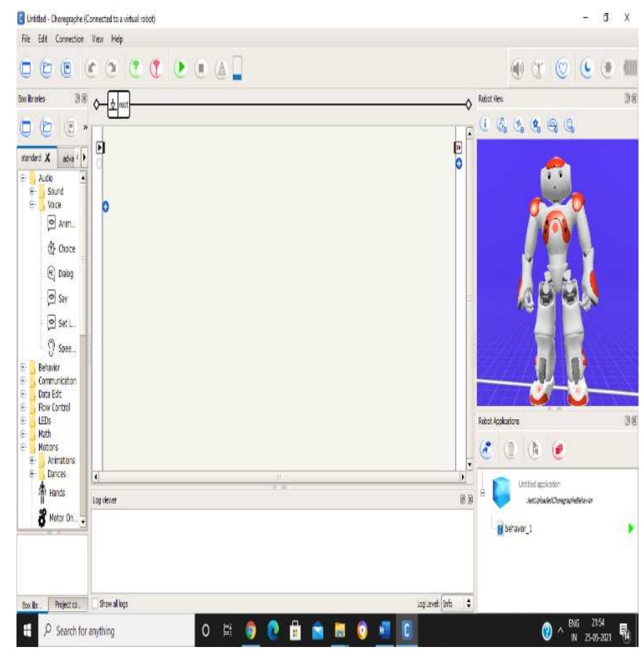This screenshot has width=644, height=658.
Task: Open Windows Start menu
Action: (x=27, y=631)
